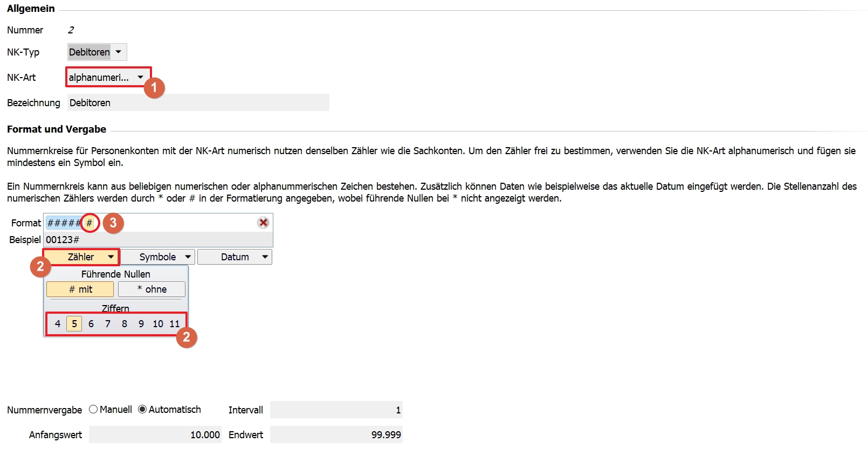
Task: Click the Bezeichnung input field
Action: [x=198, y=102]
